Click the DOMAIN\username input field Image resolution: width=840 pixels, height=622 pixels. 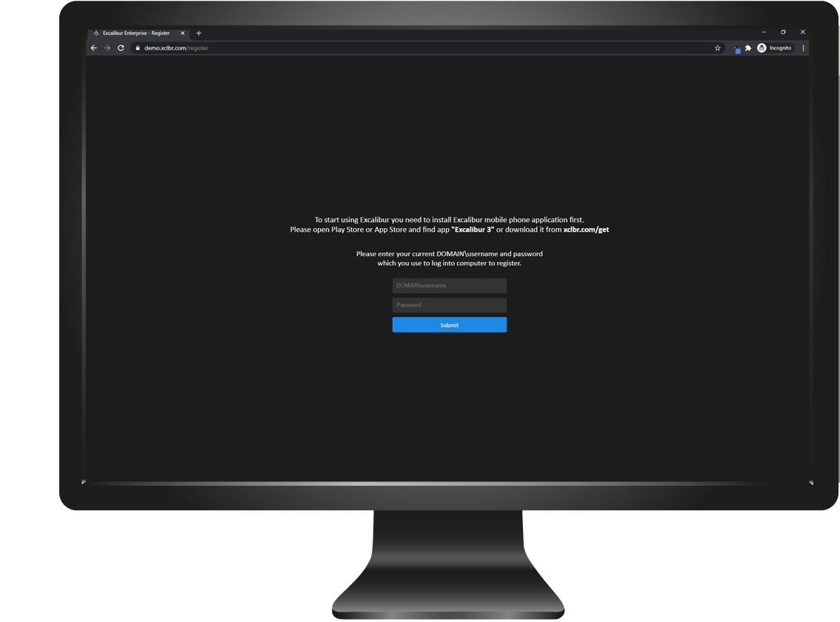click(x=449, y=286)
